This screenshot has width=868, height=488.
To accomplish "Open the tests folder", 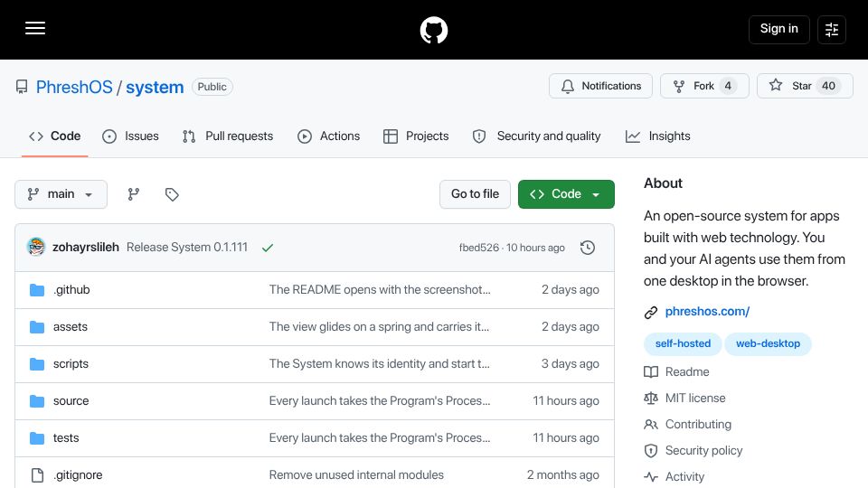I will [66, 438].
